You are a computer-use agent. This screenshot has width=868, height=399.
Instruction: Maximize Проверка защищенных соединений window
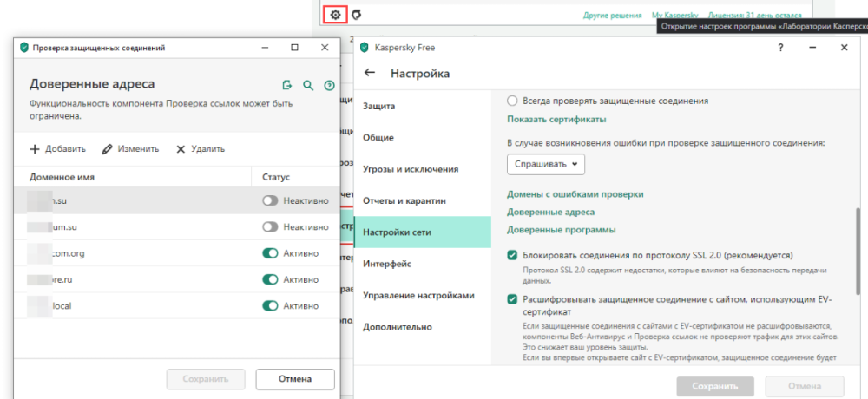(x=294, y=48)
